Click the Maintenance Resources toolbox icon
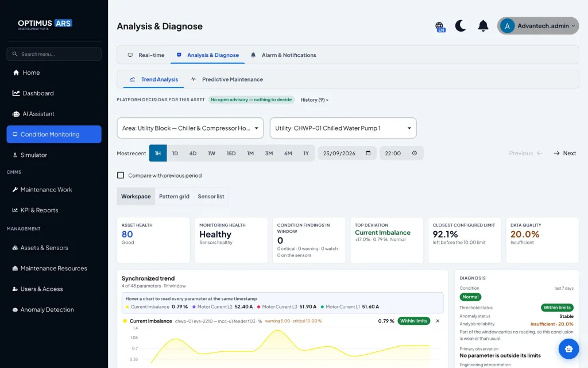588x368 pixels. (x=15, y=269)
